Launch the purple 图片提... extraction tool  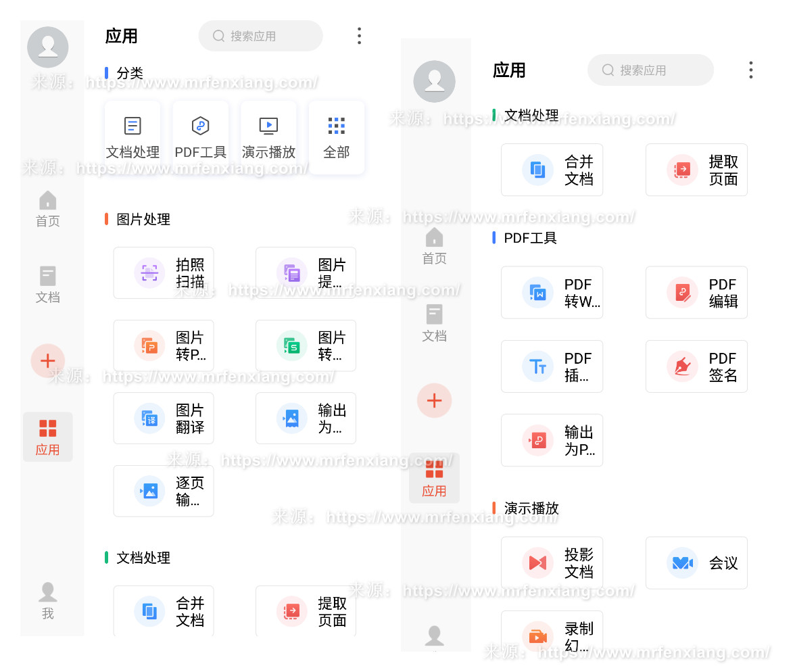coord(306,273)
